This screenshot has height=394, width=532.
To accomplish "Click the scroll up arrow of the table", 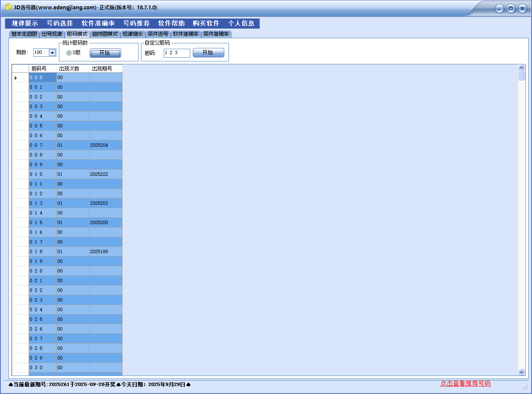I will 521,68.
